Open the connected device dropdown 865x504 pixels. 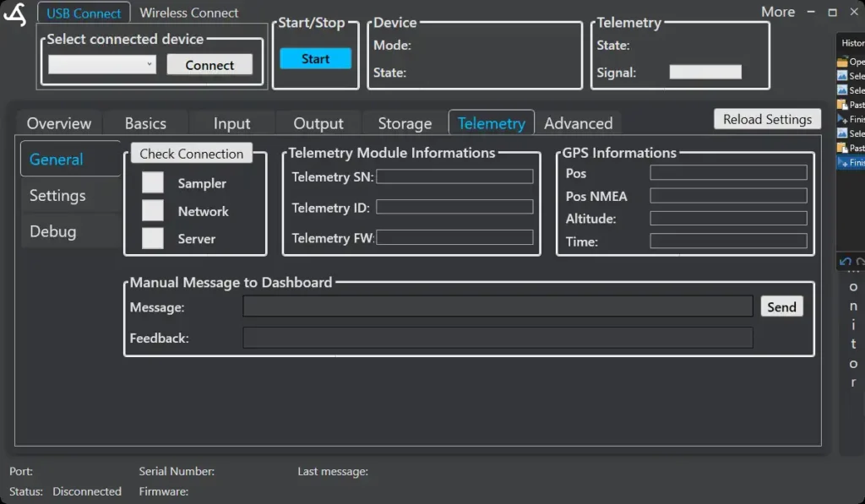point(102,64)
